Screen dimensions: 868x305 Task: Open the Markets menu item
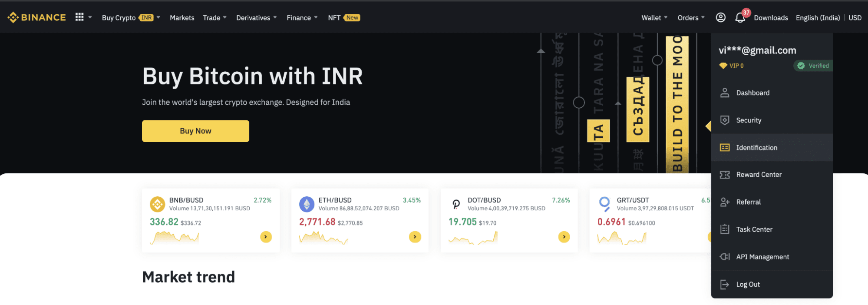click(182, 18)
